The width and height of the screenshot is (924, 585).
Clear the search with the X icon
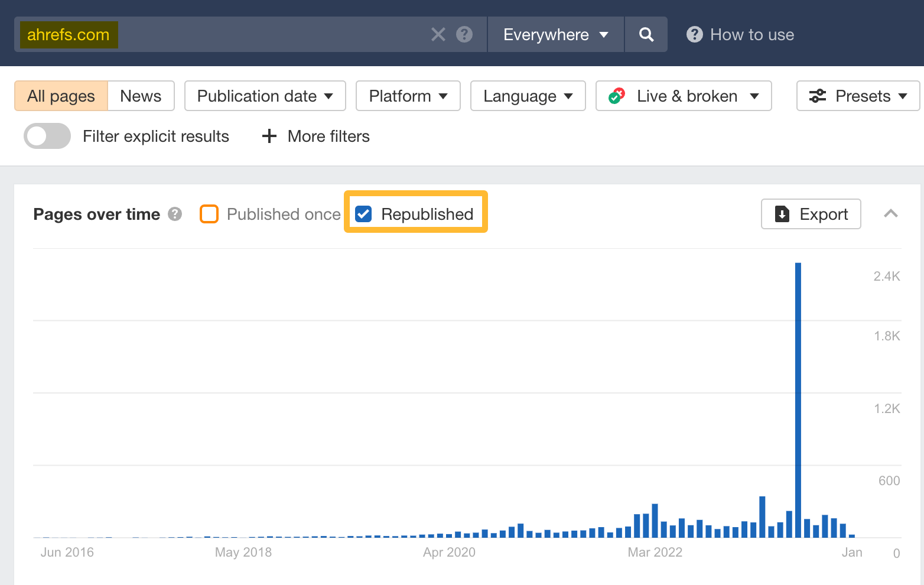[438, 34]
